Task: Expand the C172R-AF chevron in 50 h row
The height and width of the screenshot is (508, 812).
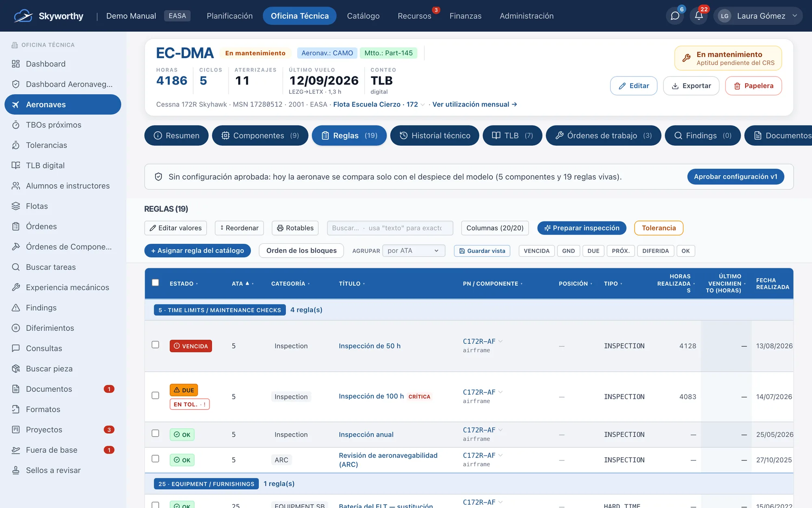Action: [501, 341]
